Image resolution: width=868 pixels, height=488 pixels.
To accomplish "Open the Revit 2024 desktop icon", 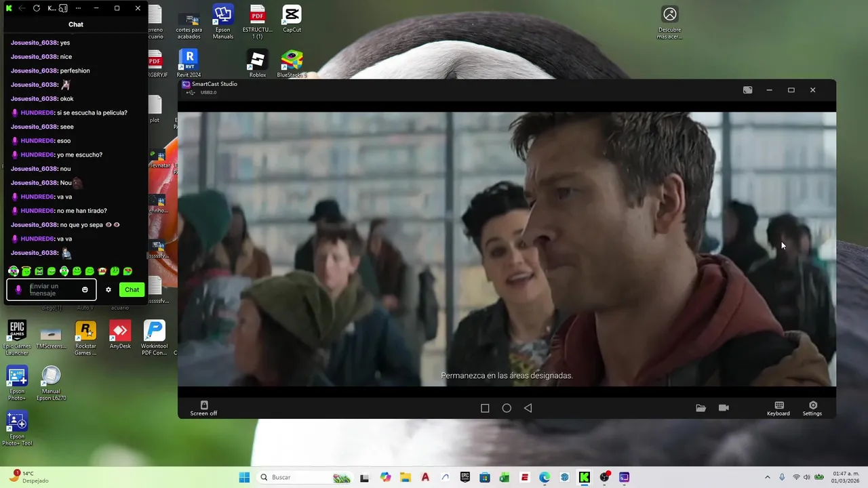I will [189, 64].
